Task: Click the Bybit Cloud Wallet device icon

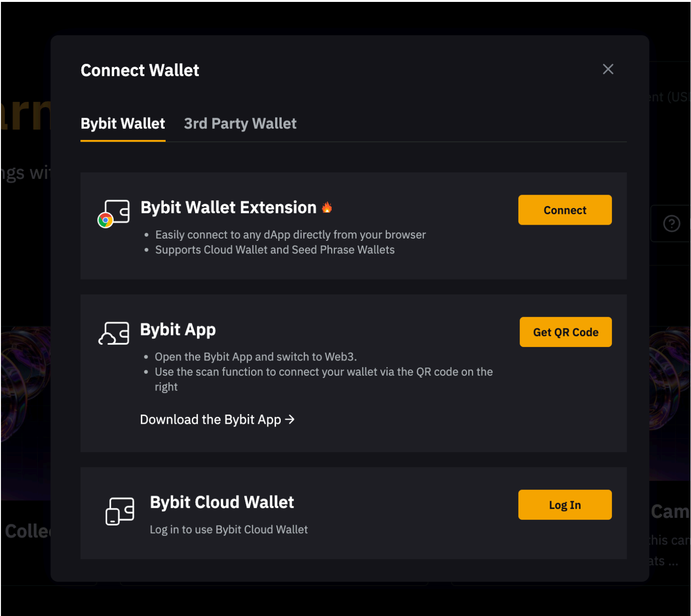Action: point(119,511)
